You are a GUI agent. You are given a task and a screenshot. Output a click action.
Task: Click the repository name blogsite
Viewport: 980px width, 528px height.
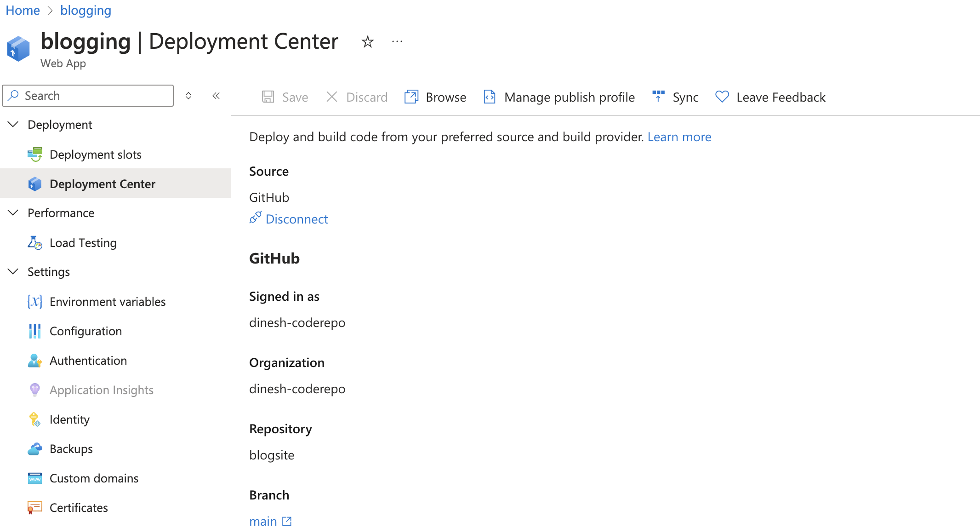(x=272, y=455)
